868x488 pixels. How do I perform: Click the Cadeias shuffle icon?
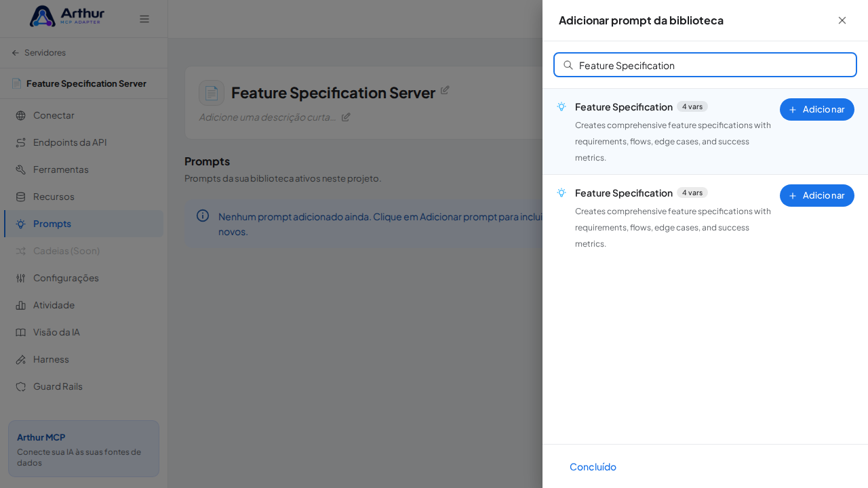pyautogui.click(x=20, y=251)
